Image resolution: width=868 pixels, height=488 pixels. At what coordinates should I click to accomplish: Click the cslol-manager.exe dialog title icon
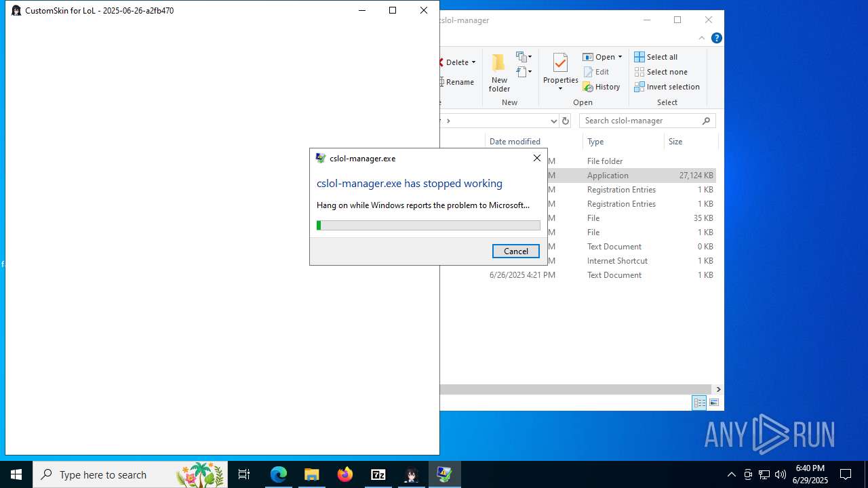[x=321, y=158]
